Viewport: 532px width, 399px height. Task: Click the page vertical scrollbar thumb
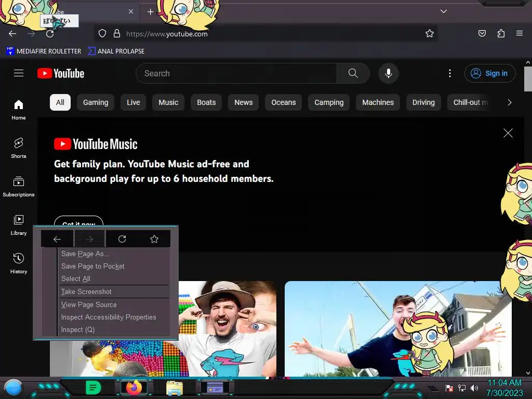(x=528, y=79)
